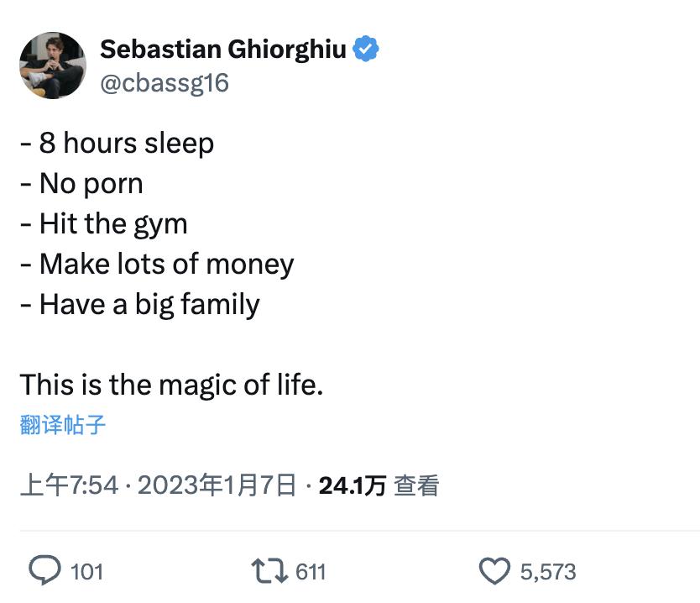Click the 翻译帖子 translate link
The image size is (700, 603).
click(63, 424)
